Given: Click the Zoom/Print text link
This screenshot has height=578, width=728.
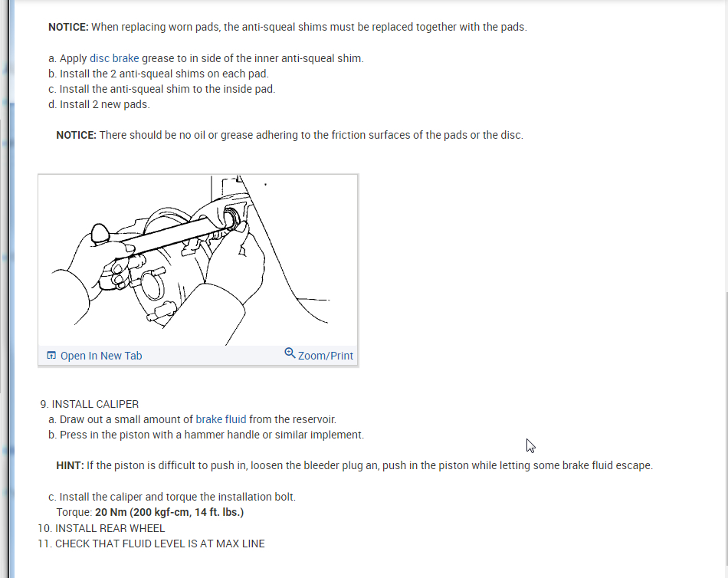Looking at the screenshot, I should [x=326, y=356].
